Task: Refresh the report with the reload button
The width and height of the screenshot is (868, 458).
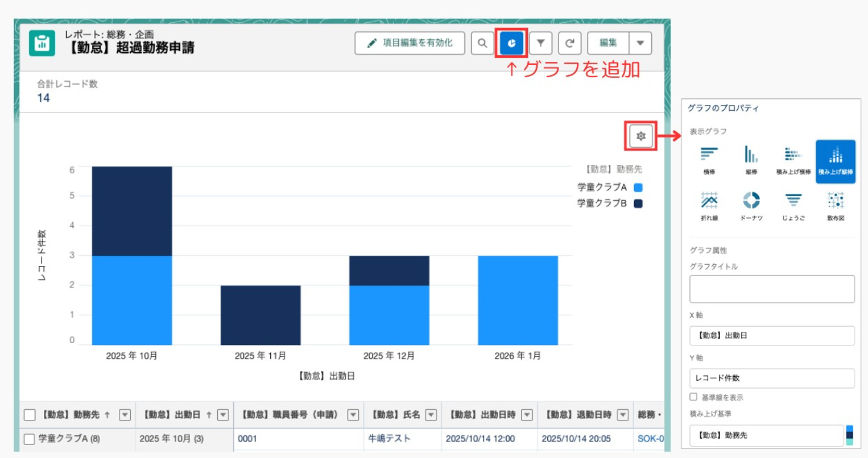Action: (x=570, y=43)
